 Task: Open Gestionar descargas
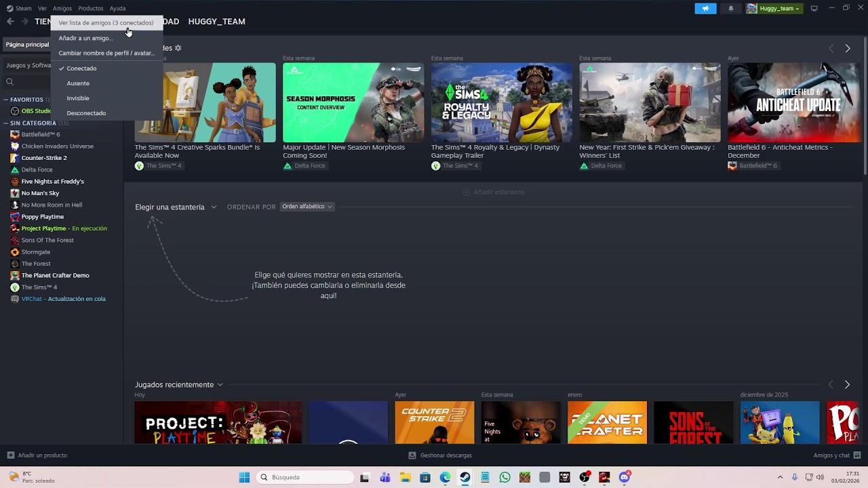[x=440, y=455]
